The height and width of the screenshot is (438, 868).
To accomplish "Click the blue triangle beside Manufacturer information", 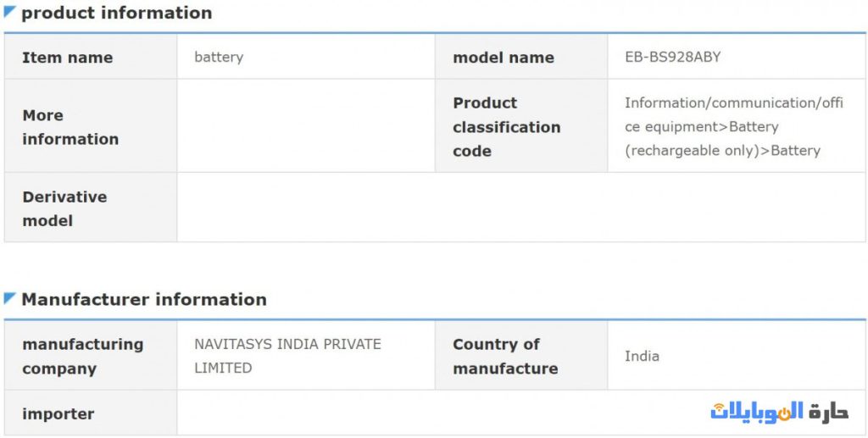I will pos(10,298).
